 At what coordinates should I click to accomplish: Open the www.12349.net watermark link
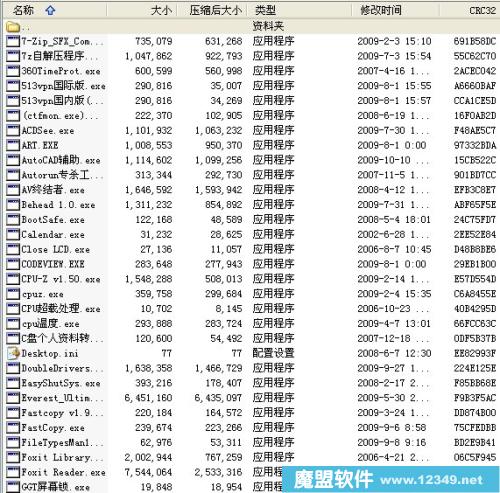click(431, 480)
